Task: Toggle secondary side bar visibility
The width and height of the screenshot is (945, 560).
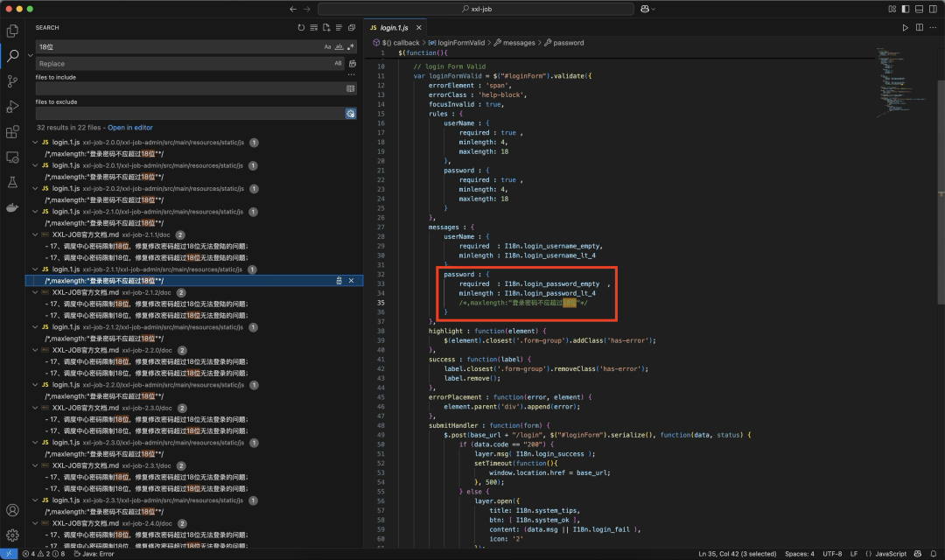Action: tap(933, 9)
